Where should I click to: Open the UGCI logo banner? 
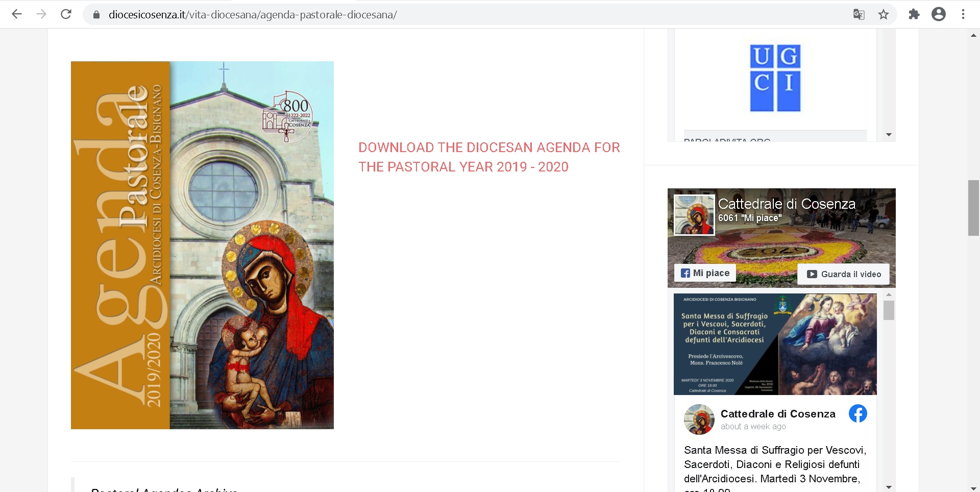(x=775, y=78)
